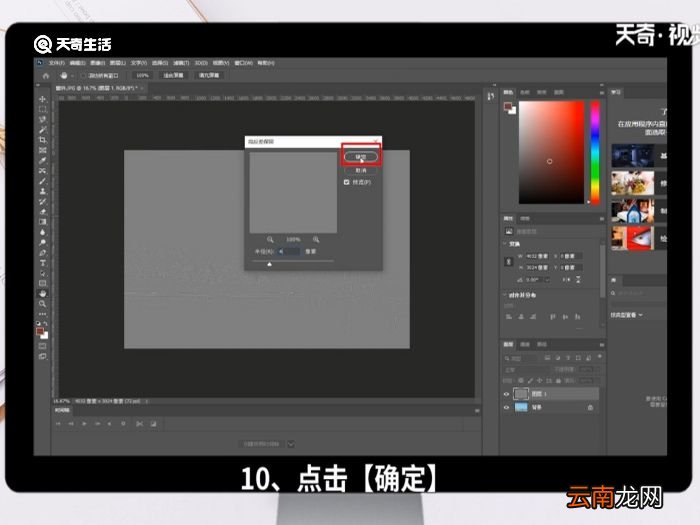
Task: Collapse the Transform section in Properties
Action: pos(505,244)
